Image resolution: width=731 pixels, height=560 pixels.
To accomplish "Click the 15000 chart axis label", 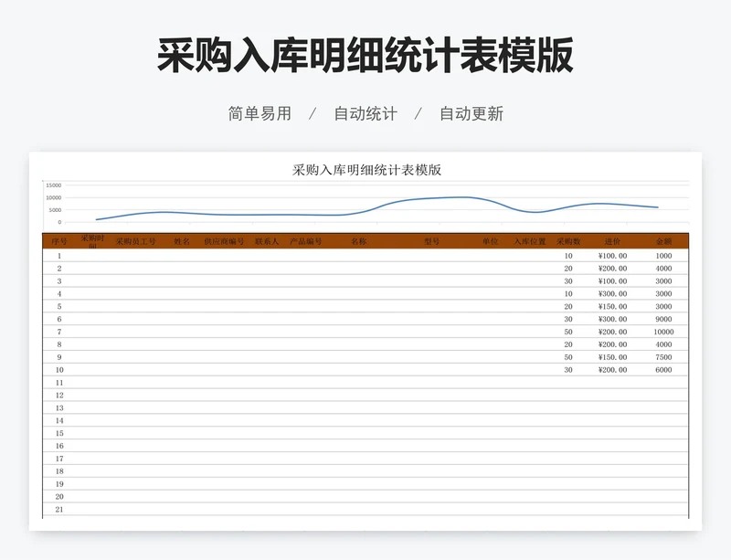I will pyautogui.click(x=53, y=185).
